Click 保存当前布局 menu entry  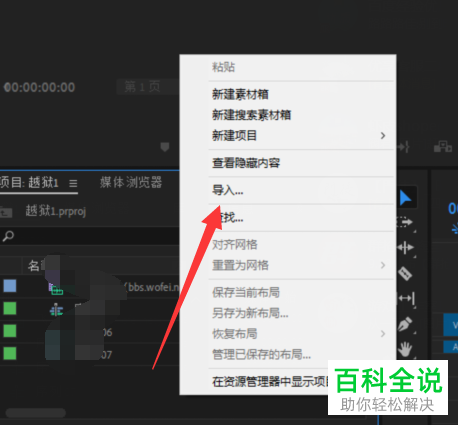(288, 292)
